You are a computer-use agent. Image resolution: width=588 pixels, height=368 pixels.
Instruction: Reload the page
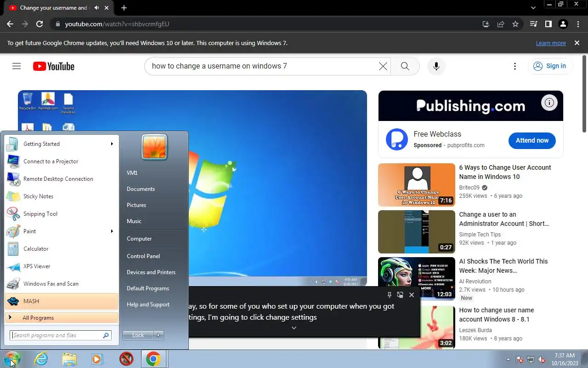[40, 24]
